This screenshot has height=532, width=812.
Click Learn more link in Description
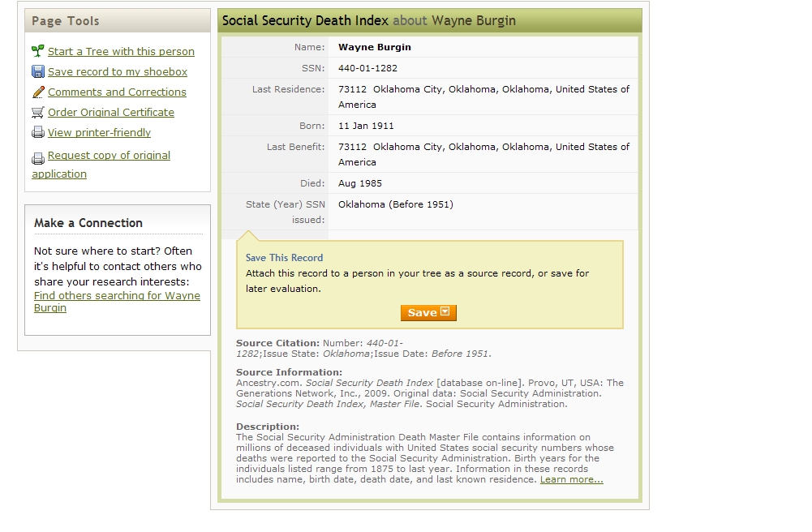point(571,479)
